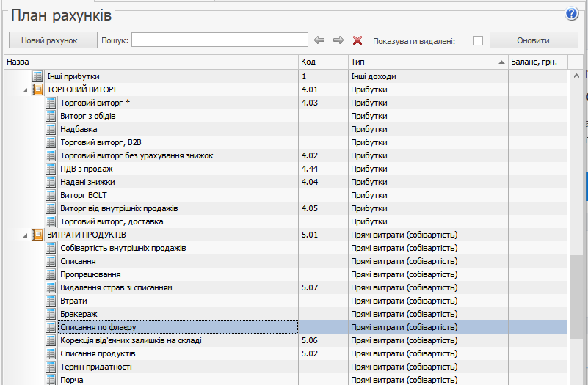Click the account icon beside Бракераж
This screenshot has height=385, width=588.
coord(51,314)
